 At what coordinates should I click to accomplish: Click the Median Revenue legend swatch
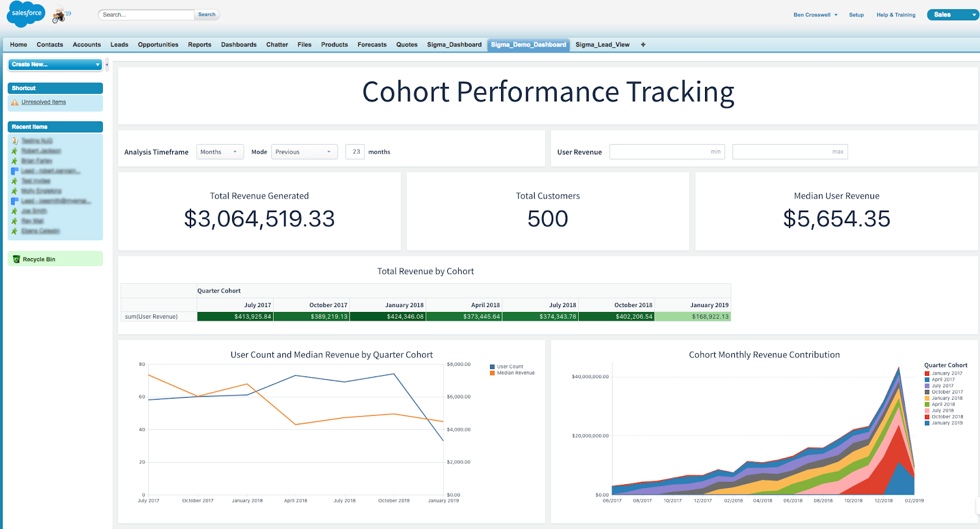click(x=492, y=373)
